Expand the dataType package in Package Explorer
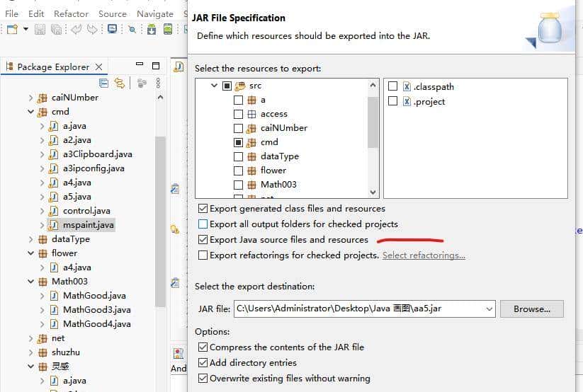The height and width of the screenshot is (392, 583). click(x=31, y=239)
